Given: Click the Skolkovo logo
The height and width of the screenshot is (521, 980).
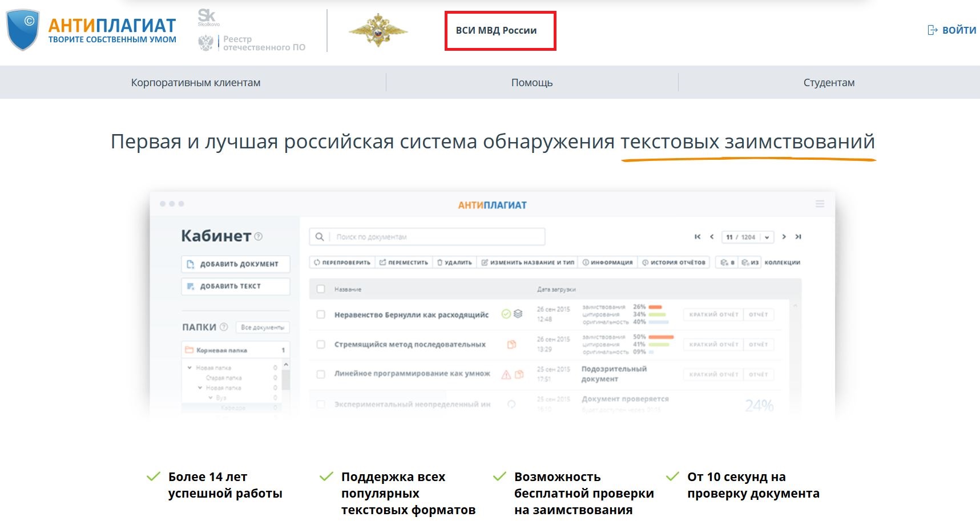Looking at the screenshot, I should coord(208,17).
